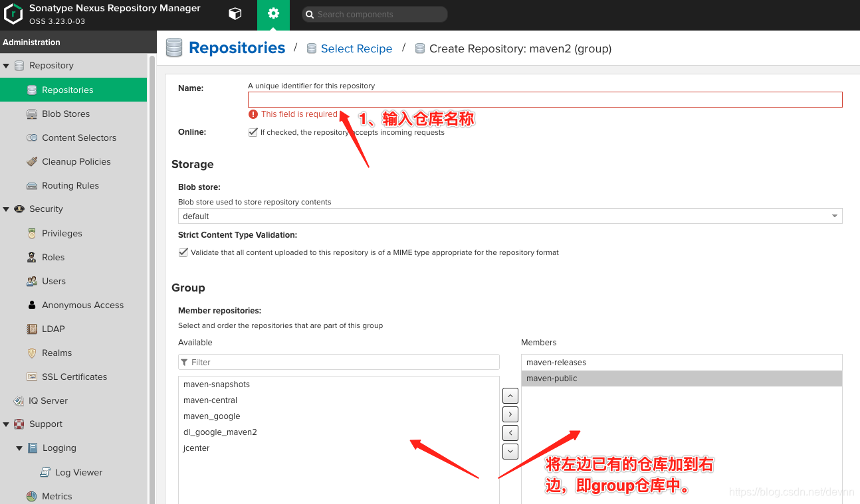Remove selected repository from Members list
Viewport: 860px width, 504px height.
(510, 433)
